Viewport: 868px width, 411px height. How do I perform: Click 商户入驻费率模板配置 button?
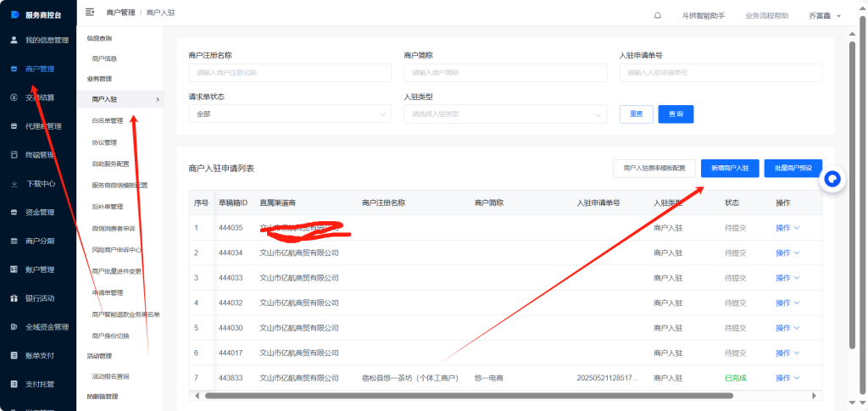click(x=654, y=168)
